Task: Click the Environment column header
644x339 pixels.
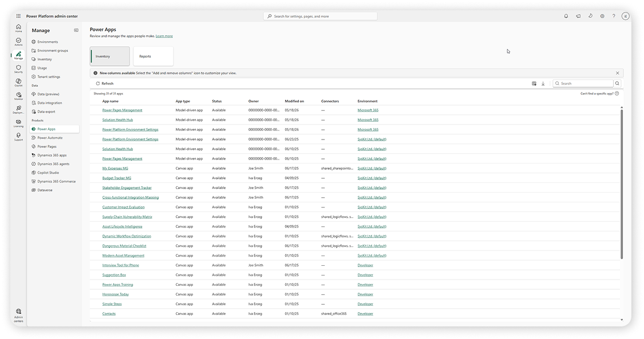Action: tap(367, 101)
